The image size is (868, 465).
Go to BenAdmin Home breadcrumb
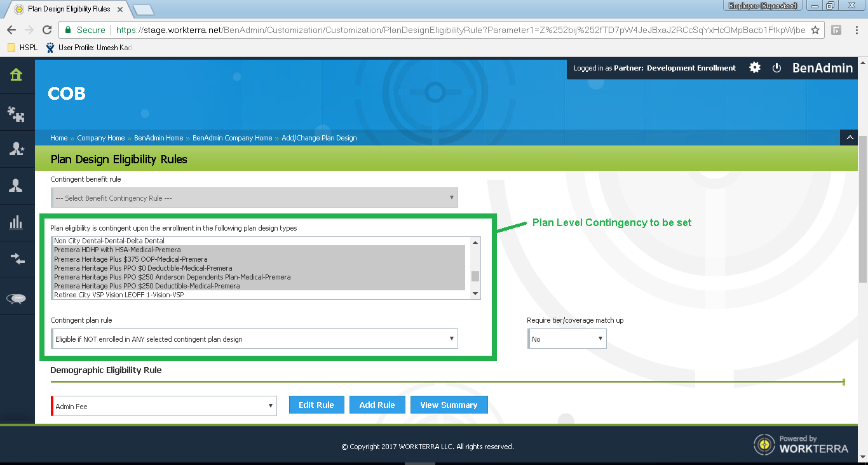[x=158, y=138]
